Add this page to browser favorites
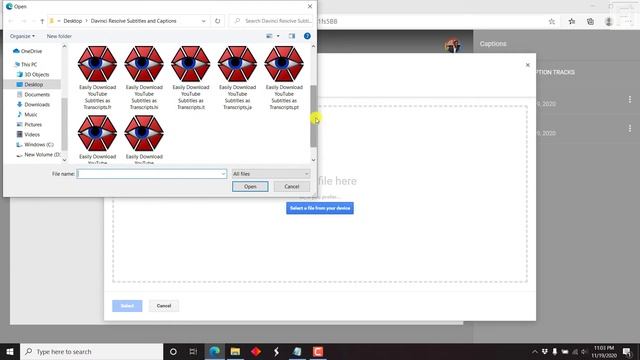640x360 pixels. tap(551, 22)
